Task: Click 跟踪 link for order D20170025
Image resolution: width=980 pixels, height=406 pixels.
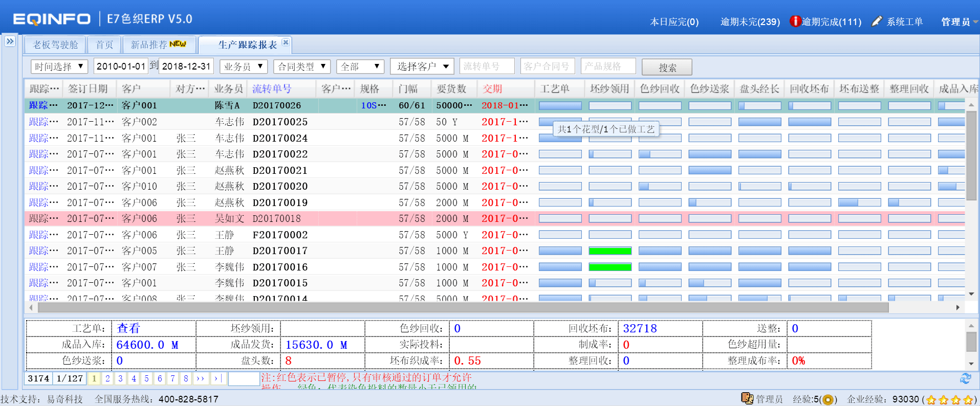Action: click(43, 122)
